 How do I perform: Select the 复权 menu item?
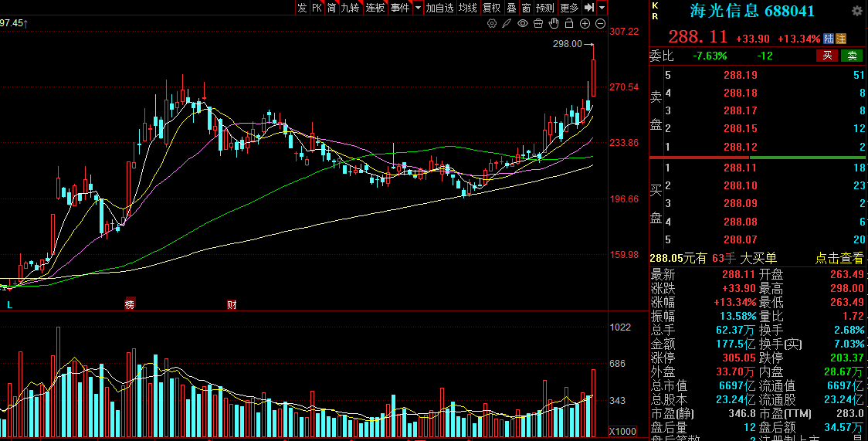click(x=491, y=8)
